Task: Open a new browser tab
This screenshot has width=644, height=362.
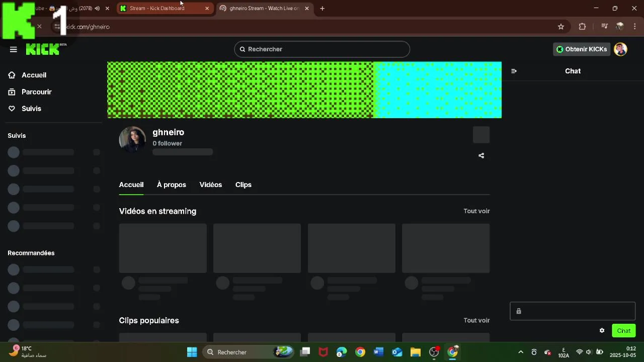Action: tap(322, 9)
